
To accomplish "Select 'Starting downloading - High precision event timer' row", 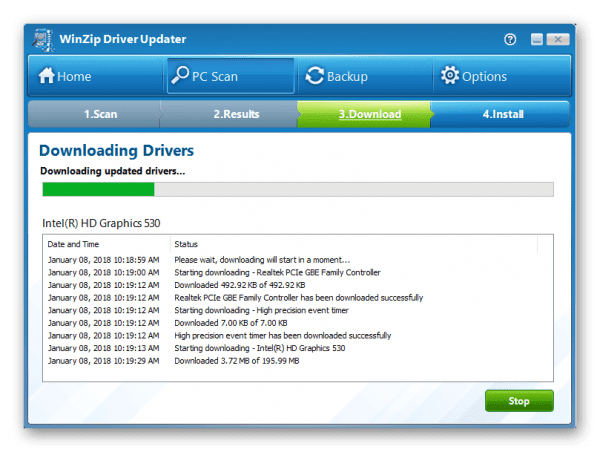I will click(x=298, y=310).
